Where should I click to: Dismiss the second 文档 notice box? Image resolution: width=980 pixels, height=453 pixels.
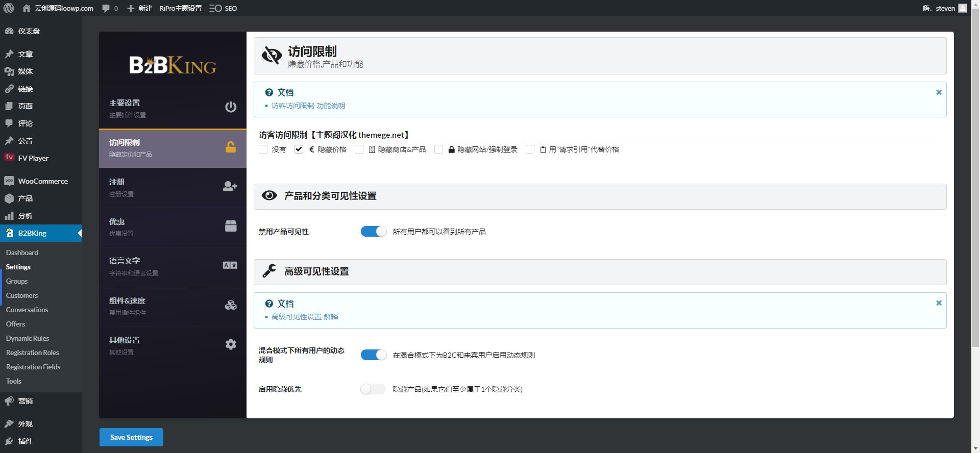(x=939, y=303)
